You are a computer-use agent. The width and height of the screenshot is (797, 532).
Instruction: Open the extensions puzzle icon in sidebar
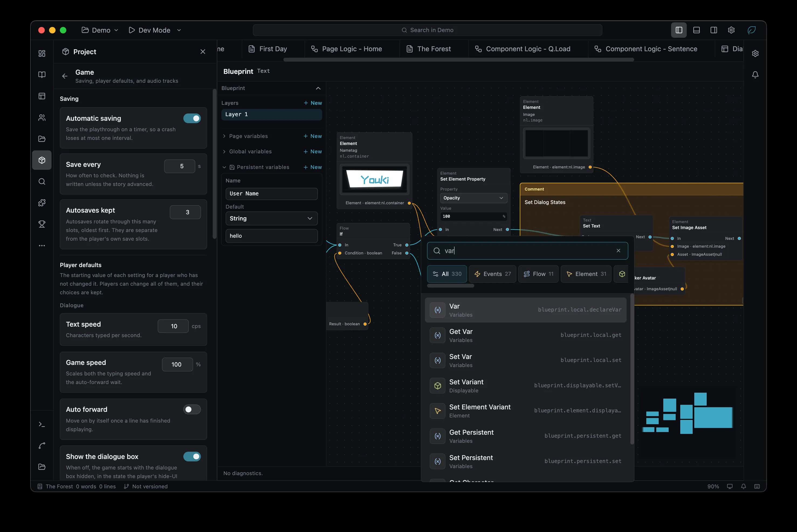(x=42, y=203)
